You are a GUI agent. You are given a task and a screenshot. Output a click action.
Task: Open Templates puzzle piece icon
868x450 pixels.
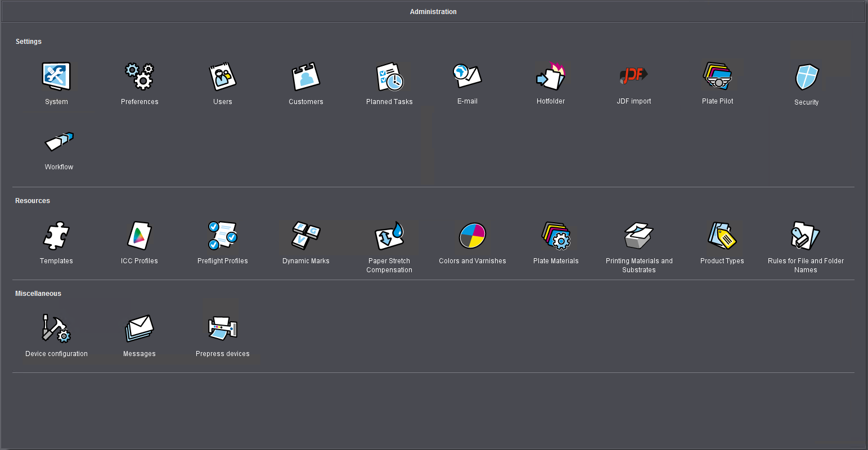56,236
